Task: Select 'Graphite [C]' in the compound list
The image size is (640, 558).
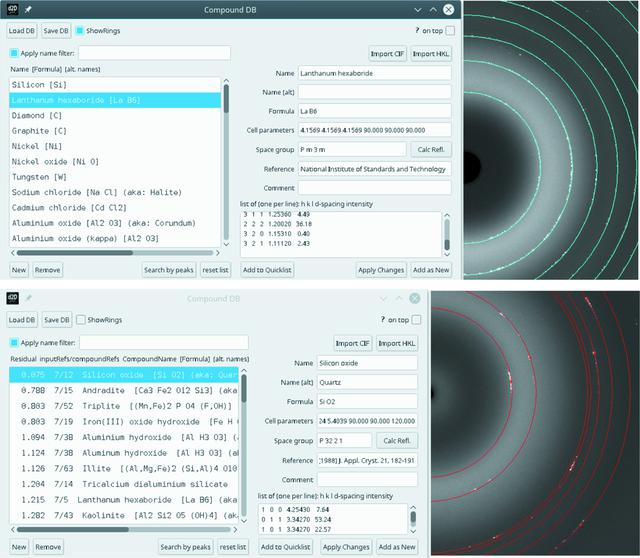Action: pyautogui.click(x=115, y=131)
